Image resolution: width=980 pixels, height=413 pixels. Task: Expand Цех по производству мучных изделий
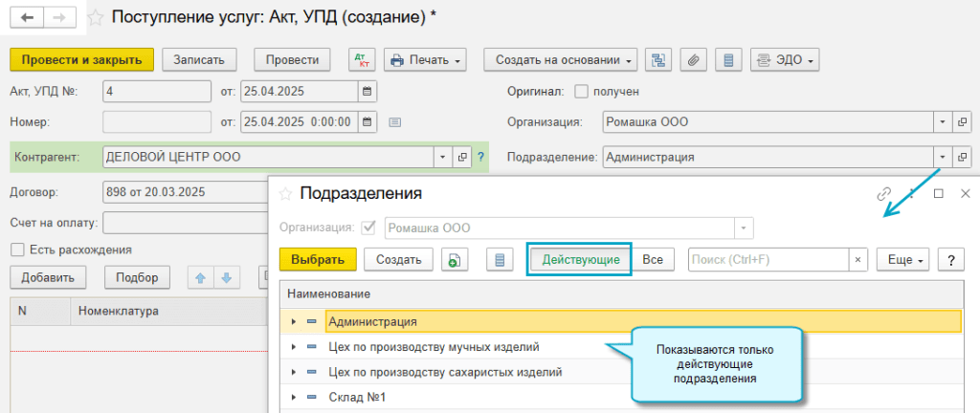(x=294, y=347)
